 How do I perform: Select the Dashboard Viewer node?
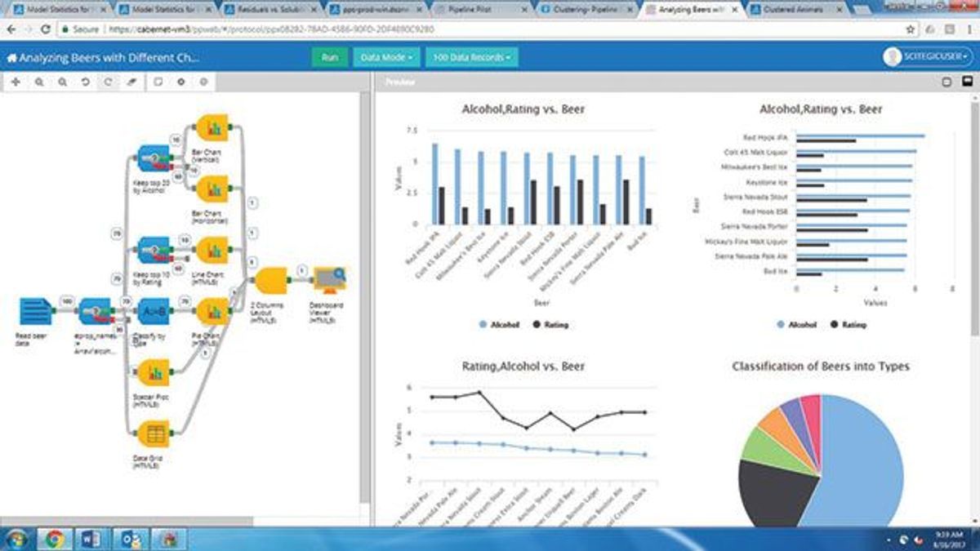point(329,282)
